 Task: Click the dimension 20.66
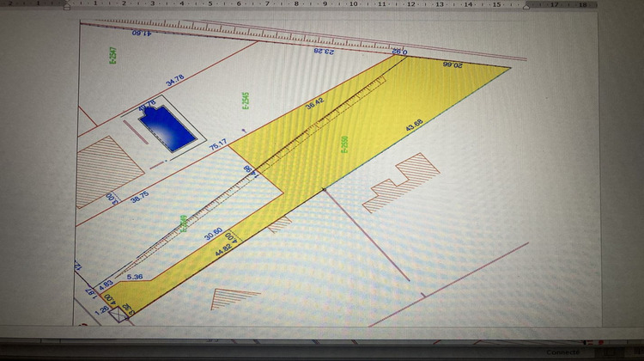point(453,64)
